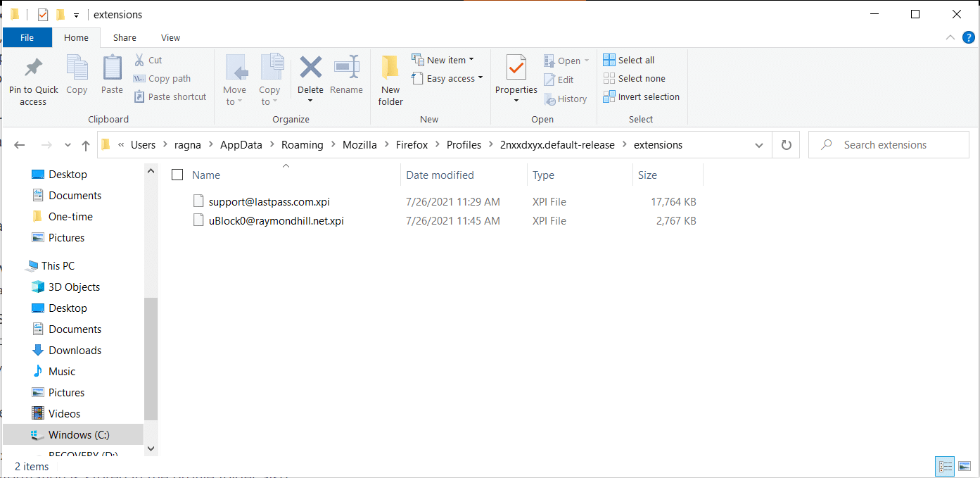Click the Pin to Quick access icon
Viewport: 980px width, 478px height.
(x=33, y=77)
